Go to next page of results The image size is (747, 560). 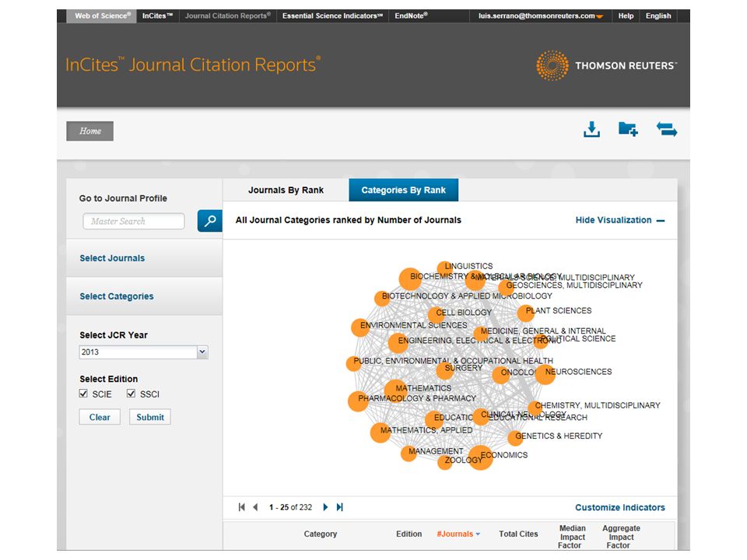tap(325, 507)
